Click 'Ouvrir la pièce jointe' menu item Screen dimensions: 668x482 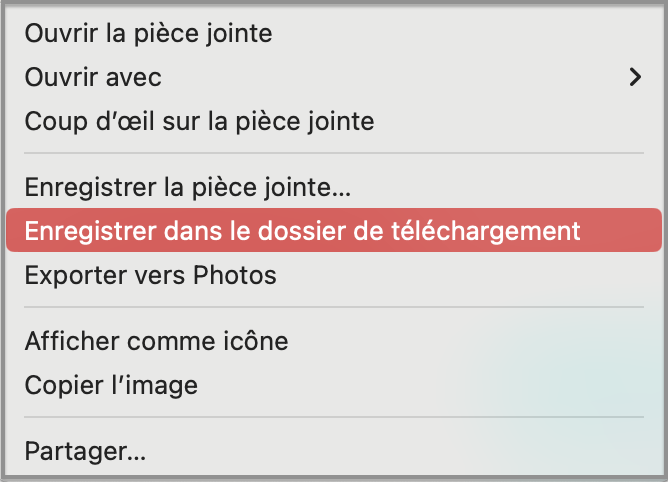148,34
